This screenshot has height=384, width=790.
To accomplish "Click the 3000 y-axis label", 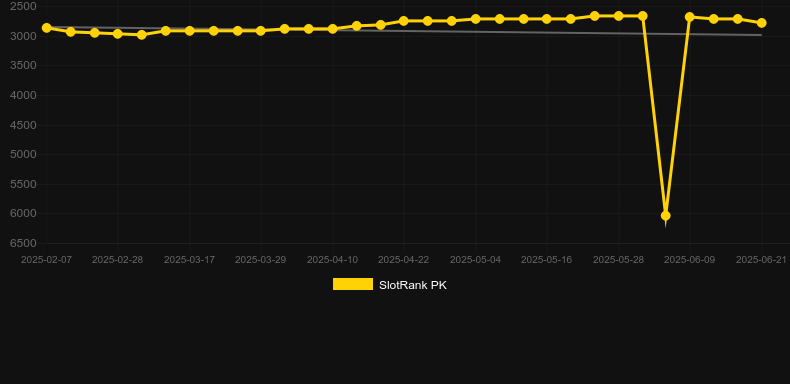I will pos(23,36).
